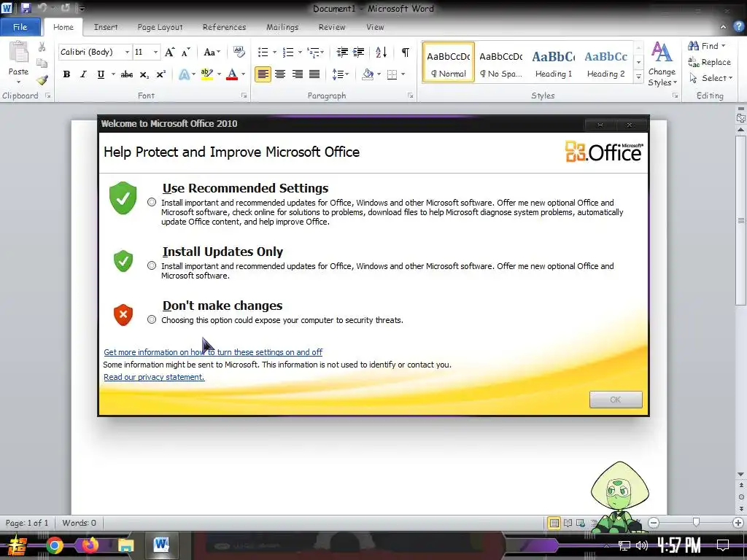Open the File tab
The height and width of the screenshot is (560, 747).
pyautogui.click(x=20, y=27)
